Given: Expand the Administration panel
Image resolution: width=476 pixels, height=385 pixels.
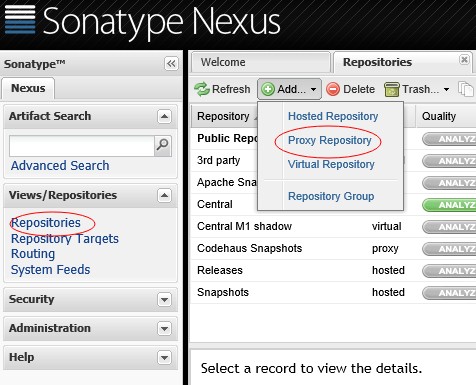Looking at the screenshot, I should pyautogui.click(x=164, y=328).
